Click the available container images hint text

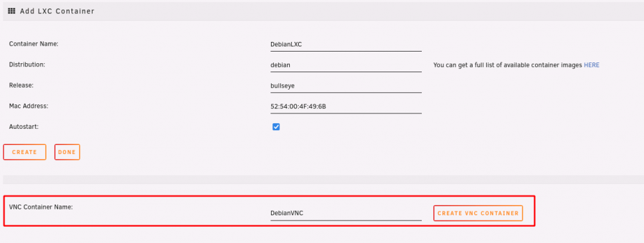[x=507, y=65]
